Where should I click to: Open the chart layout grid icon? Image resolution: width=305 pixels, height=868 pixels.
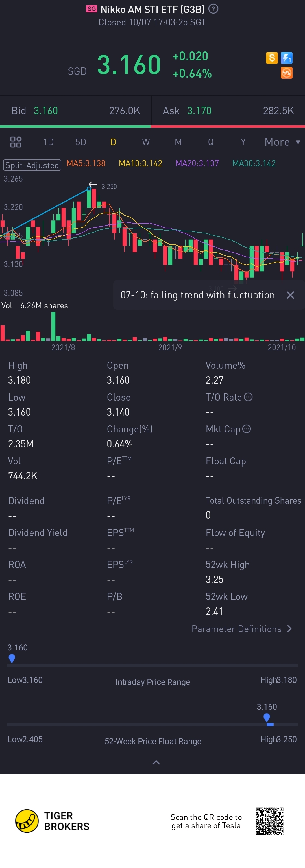pos(16,142)
